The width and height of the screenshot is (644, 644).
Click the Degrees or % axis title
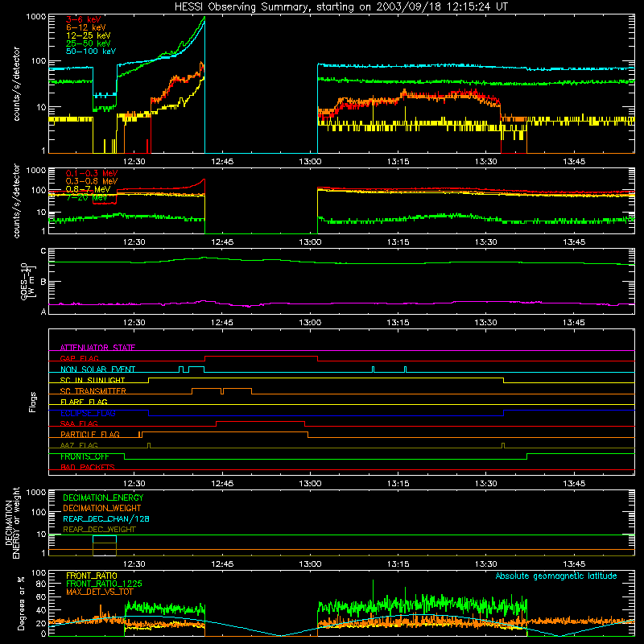21,603
